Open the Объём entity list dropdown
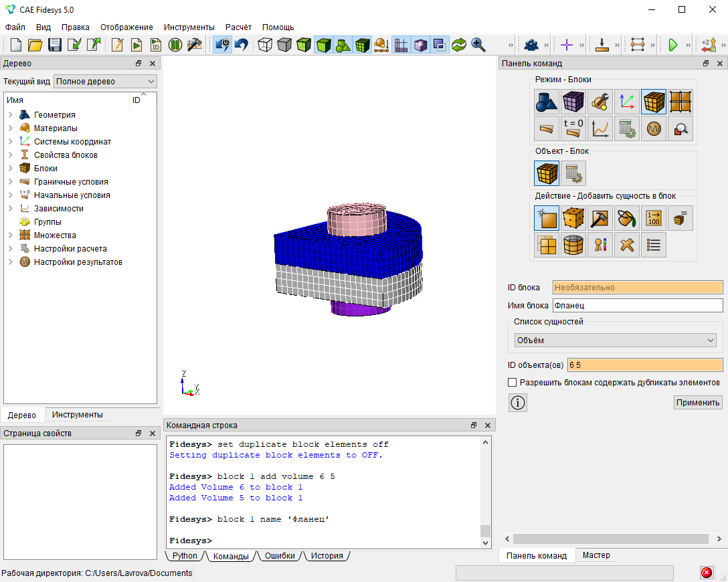The height and width of the screenshot is (582, 728). tap(615, 341)
